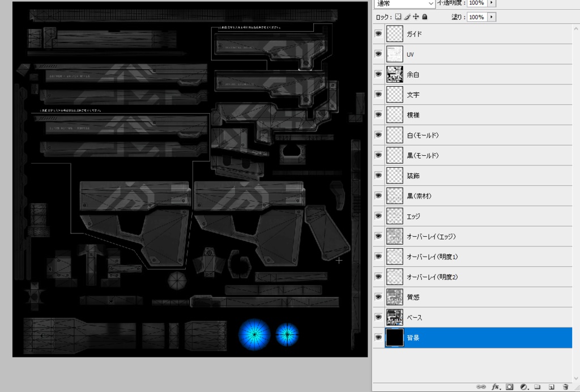This screenshot has width=580, height=392.
Task: Select the オーバーレイ(明度2) layer name
Action: (x=432, y=277)
